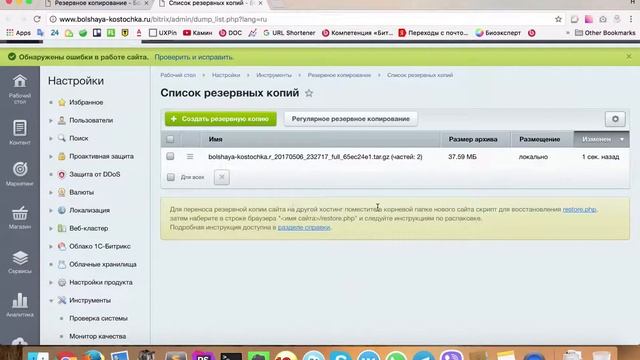640x360 pixels.
Task: Open the Сервисы sidebar section
Action: (20, 262)
